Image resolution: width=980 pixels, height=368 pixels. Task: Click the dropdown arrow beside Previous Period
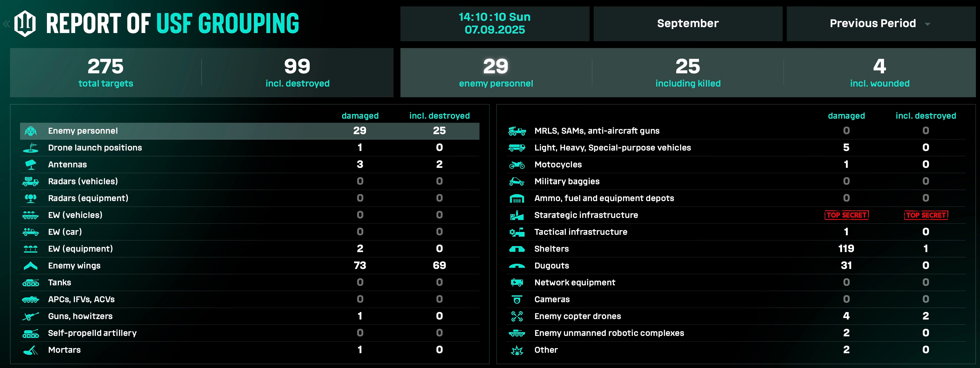pyautogui.click(x=928, y=24)
